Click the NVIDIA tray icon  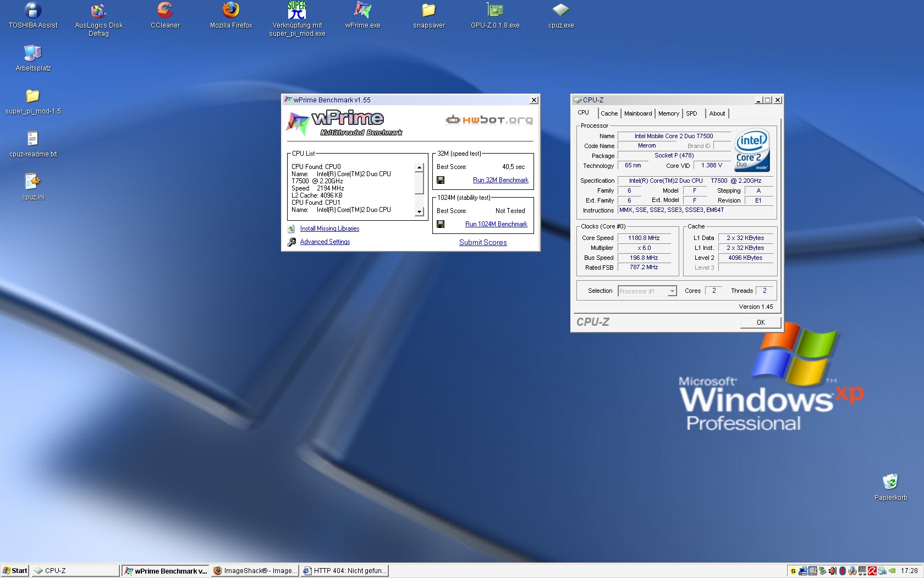coord(892,571)
